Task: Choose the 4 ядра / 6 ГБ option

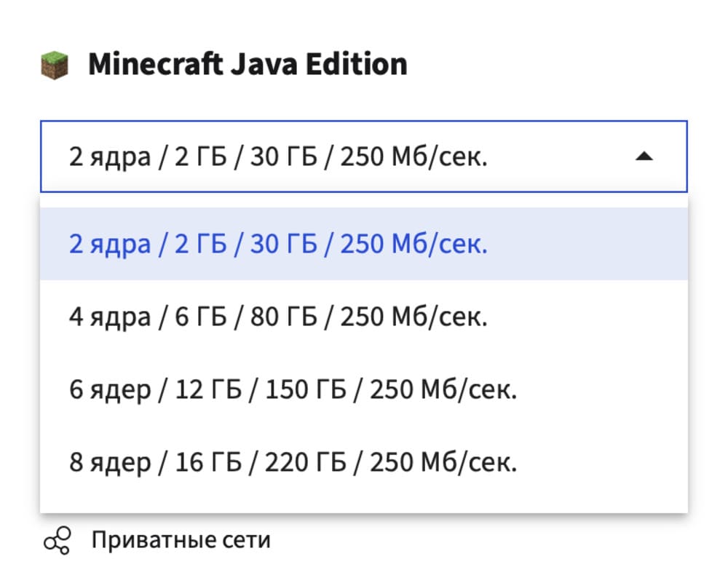Action: pyautogui.click(x=278, y=317)
